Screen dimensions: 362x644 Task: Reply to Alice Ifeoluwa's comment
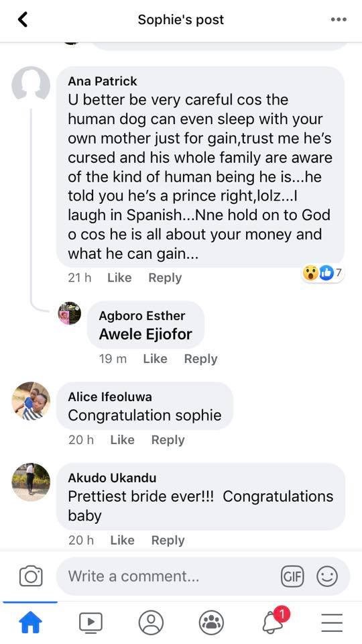tap(168, 440)
